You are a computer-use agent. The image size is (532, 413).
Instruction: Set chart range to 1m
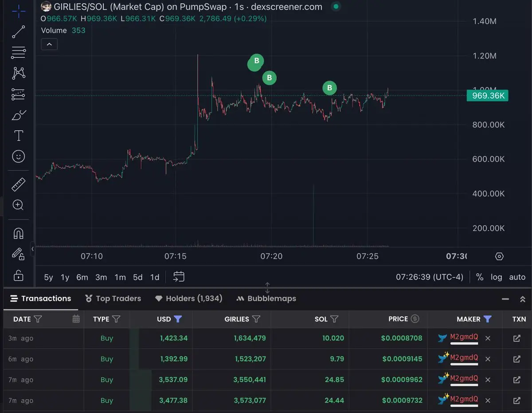[x=120, y=277]
